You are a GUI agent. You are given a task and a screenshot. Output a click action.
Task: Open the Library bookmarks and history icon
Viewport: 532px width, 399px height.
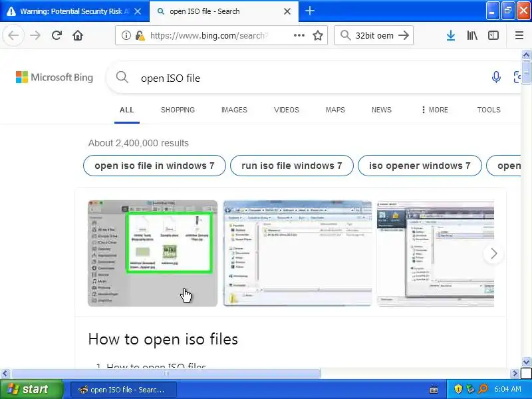[x=472, y=35]
